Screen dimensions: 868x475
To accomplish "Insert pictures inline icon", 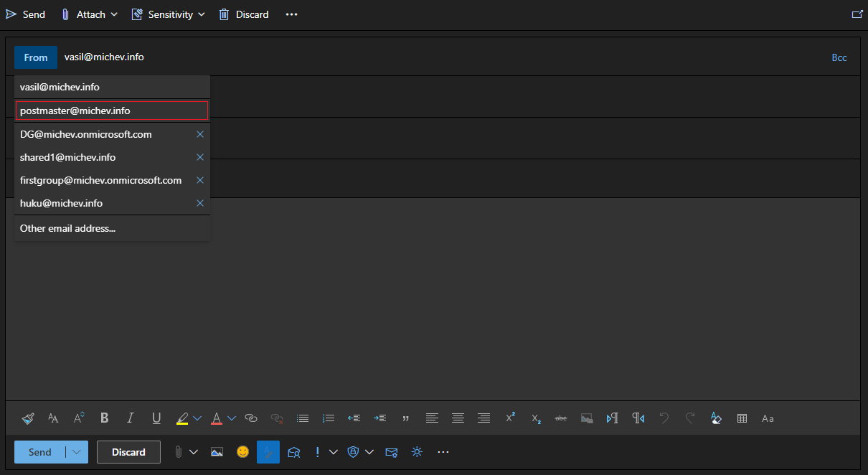I will tap(217, 452).
